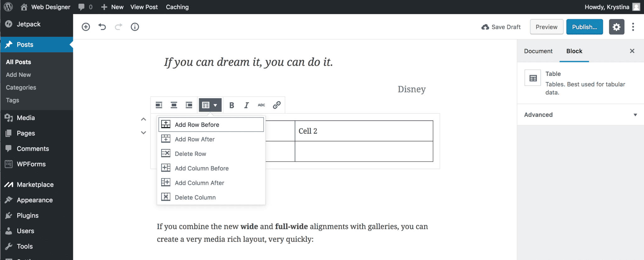Click the Disney citation text
This screenshot has height=260, width=644.
[412, 89]
